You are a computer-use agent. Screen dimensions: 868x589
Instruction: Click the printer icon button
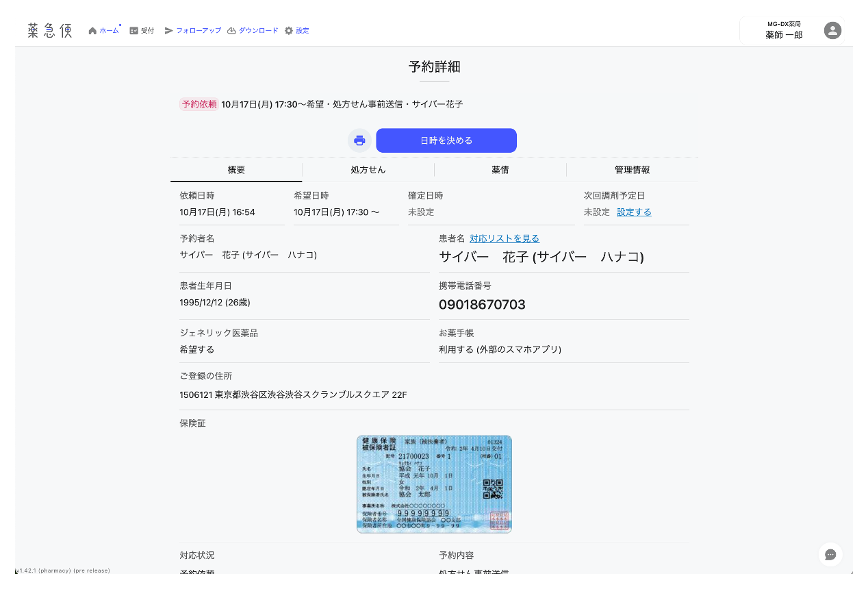(359, 140)
